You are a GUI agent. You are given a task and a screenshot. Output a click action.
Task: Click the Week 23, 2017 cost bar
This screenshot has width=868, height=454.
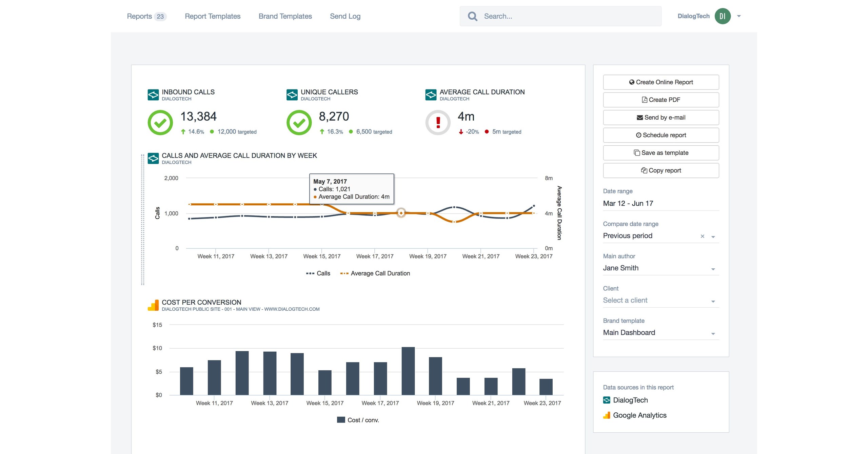tap(546, 387)
